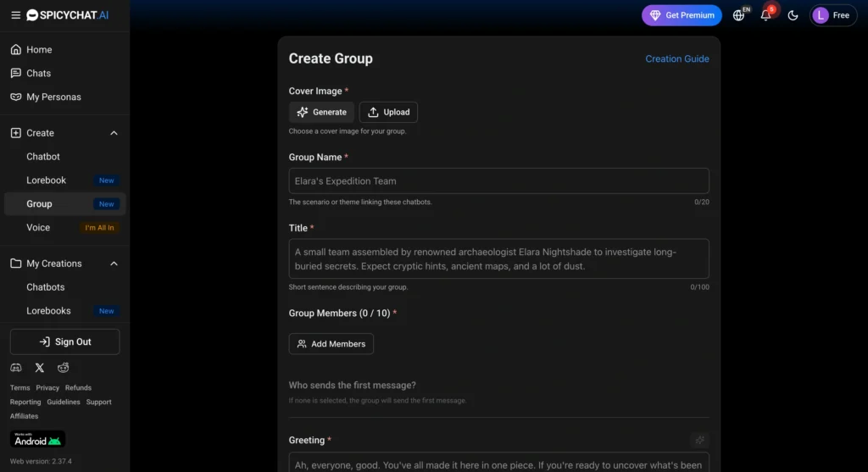Screen dimensions: 868x472
Task: Click the Home house icon
Action: click(15, 50)
